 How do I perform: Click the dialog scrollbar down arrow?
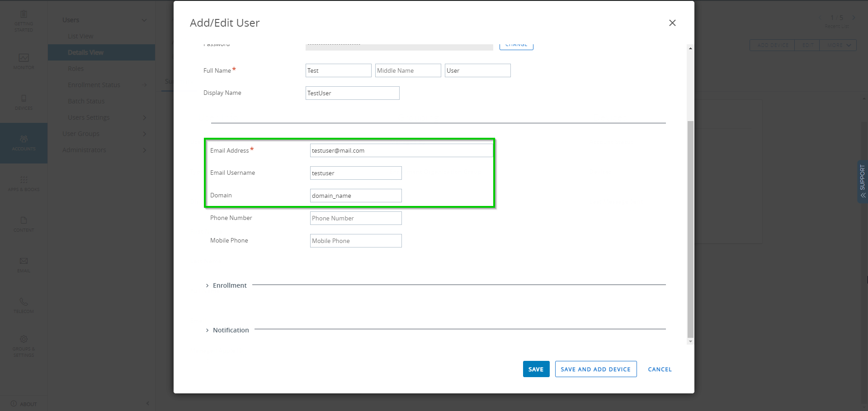coord(690,341)
